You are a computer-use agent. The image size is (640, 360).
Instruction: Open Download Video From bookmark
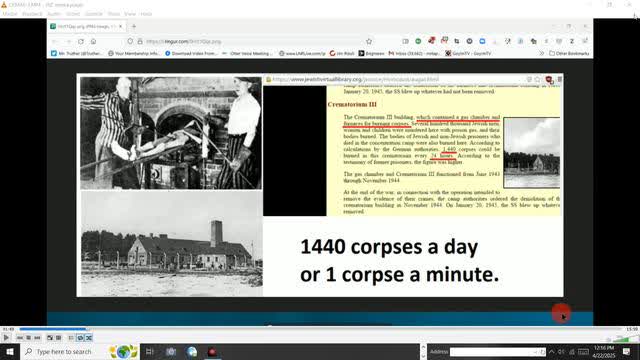coord(191,53)
